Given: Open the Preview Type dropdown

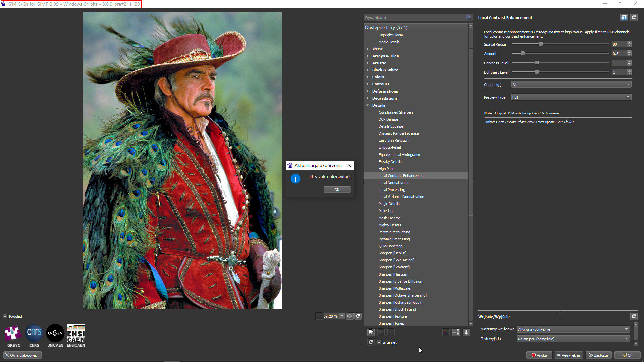Looking at the screenshot, I should pos(571,97).
